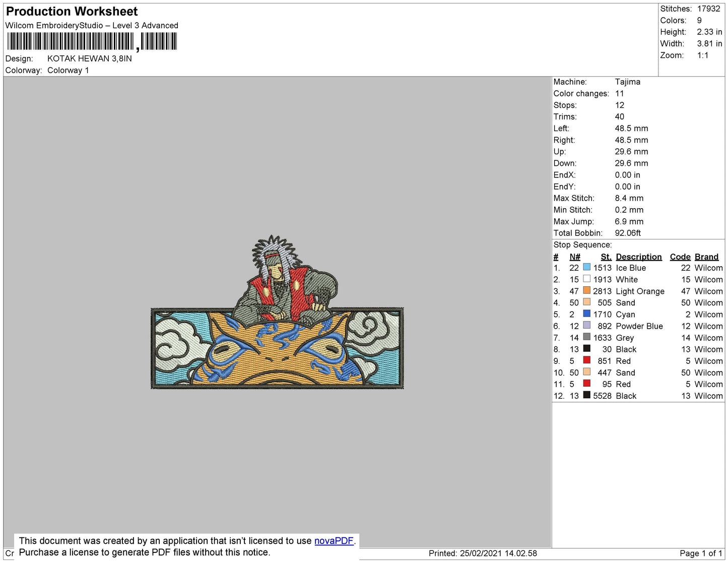Open the novaPDF link

pos(334,541)
